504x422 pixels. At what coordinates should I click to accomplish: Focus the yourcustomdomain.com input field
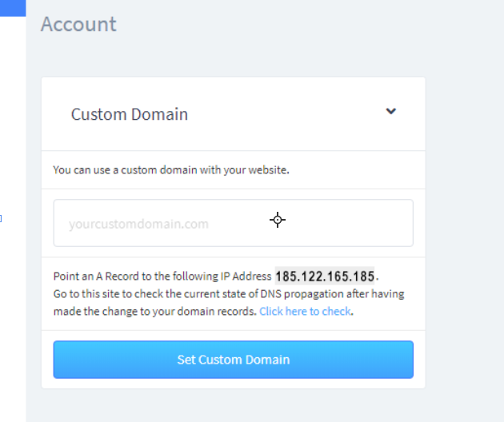click(234, 223)
